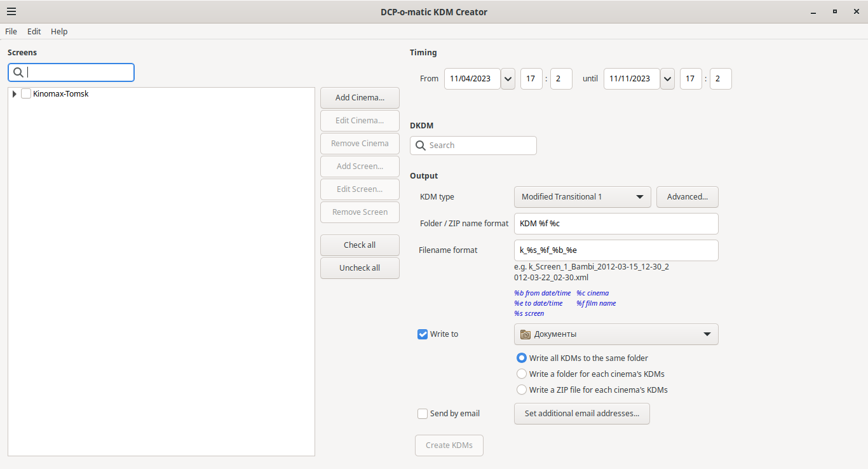Open Advanced KDM options
The image size is (868, 469).
click(687, 197)
